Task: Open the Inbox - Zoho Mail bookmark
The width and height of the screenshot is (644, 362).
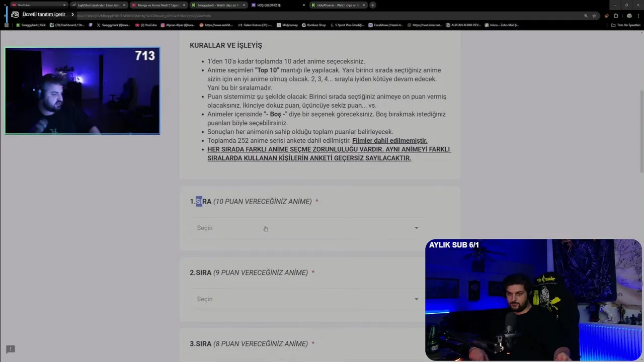Action: (x=502, y=25)
